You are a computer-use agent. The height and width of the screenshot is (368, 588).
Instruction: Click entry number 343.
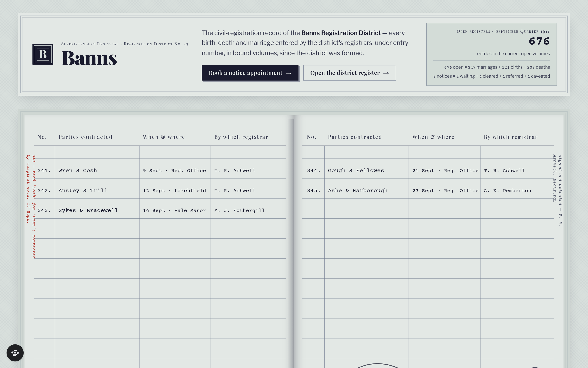click(x=44, y=211)
